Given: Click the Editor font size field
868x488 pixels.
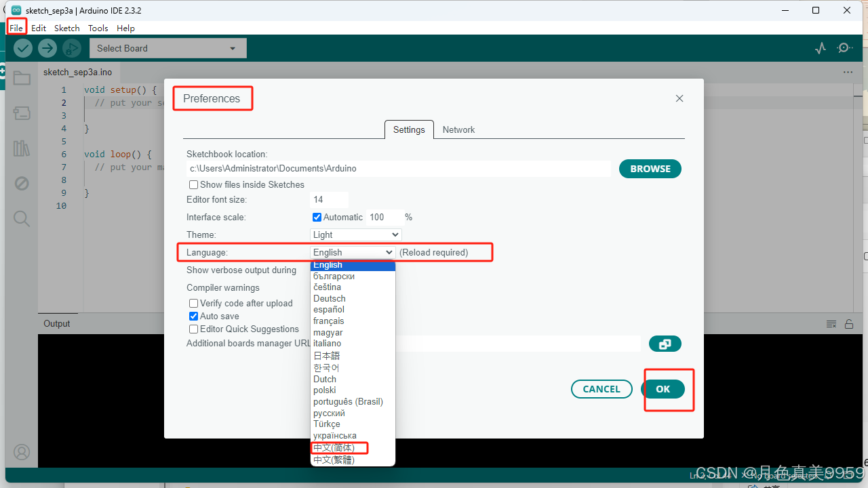Looking at the screenshot, I should click(x=329, y=199).
